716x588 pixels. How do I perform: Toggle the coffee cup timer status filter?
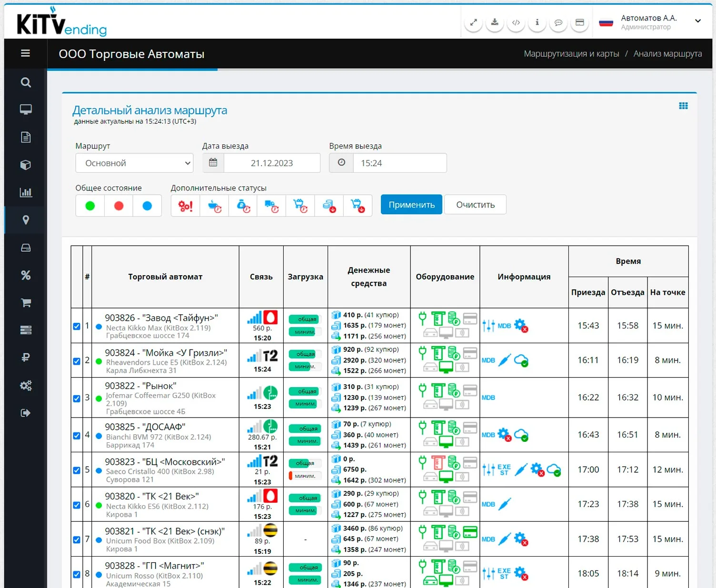[214, 206]
